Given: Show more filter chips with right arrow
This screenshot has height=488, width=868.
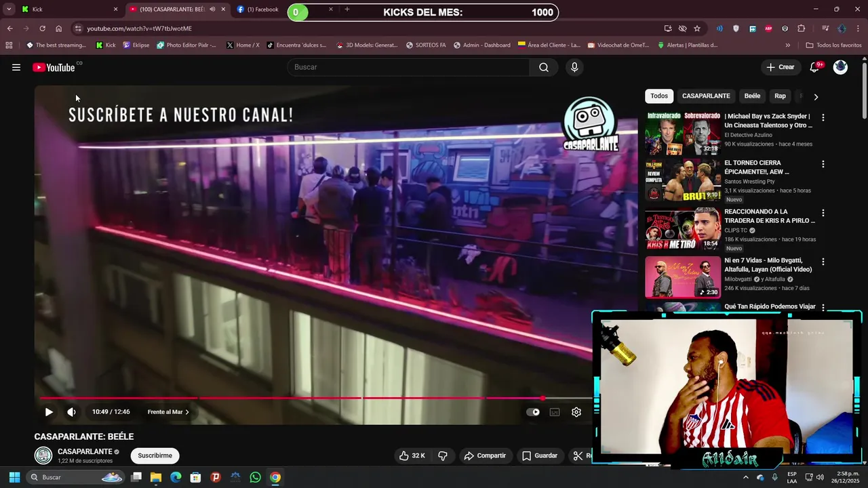Looking at the screenshot, I should (816, 96).
